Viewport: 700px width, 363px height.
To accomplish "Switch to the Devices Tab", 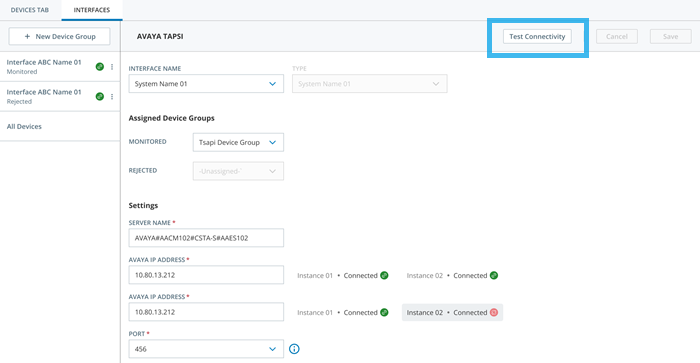I will [x=30, y=10].
